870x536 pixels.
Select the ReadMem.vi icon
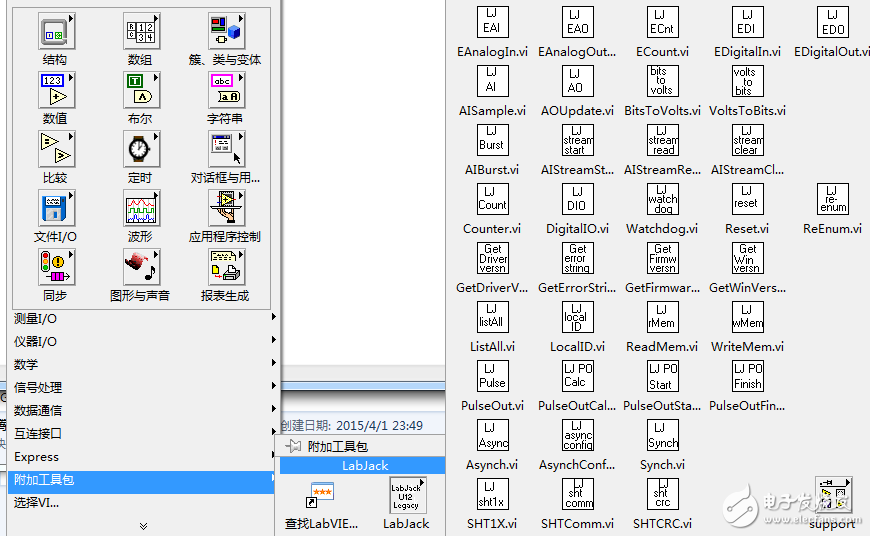(662, 317)
